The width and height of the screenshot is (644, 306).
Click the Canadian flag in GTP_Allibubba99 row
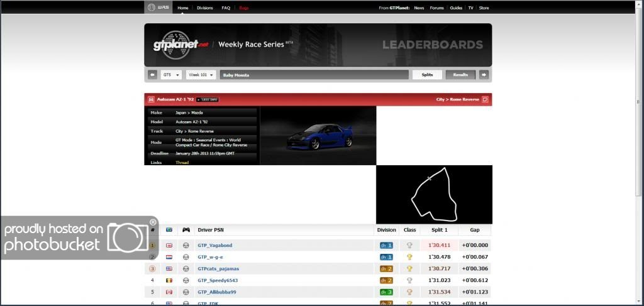169,292
